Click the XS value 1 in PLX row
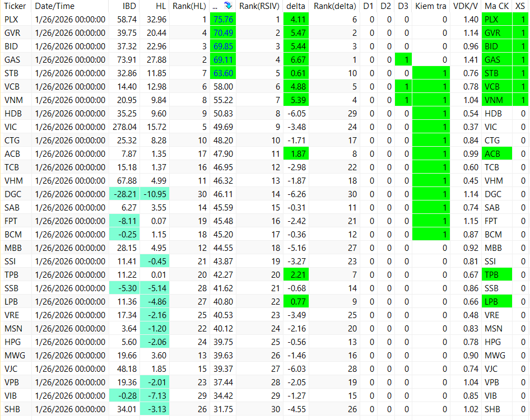This screenshot has height=420, width=530. [x=520, y=20]
